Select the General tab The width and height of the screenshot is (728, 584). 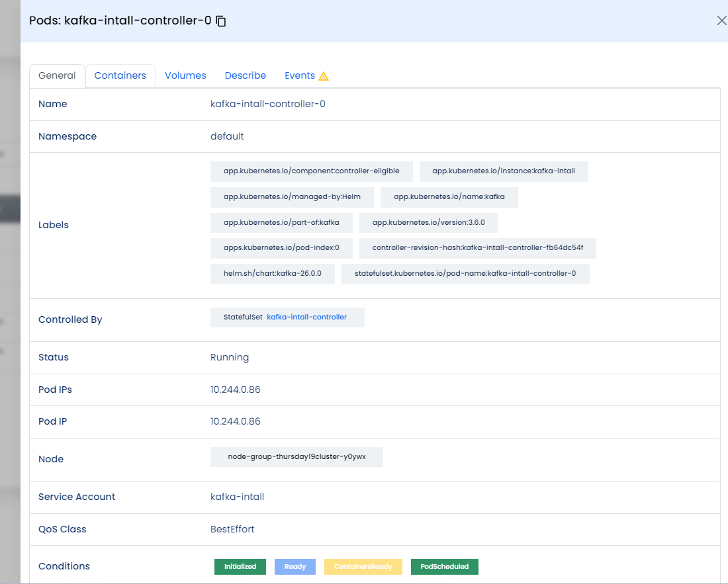(x=57, y=75)
